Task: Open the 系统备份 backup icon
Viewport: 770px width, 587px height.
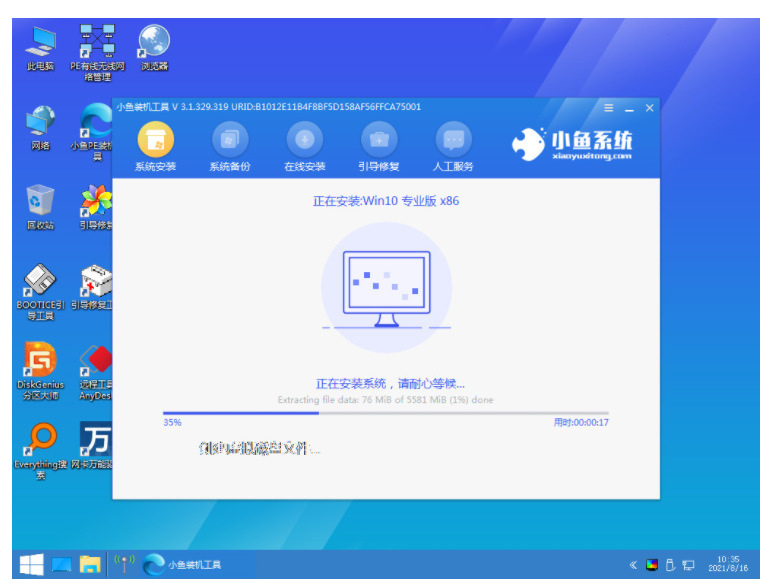Action: (x=230, y=146)
